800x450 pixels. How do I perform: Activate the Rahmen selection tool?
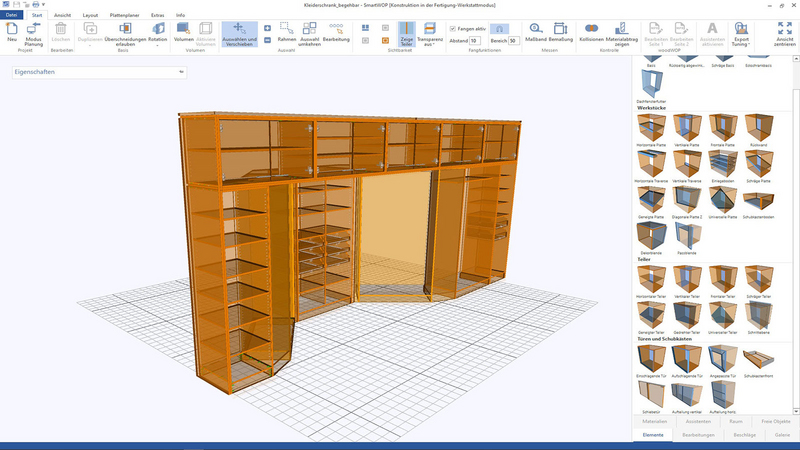286,33
